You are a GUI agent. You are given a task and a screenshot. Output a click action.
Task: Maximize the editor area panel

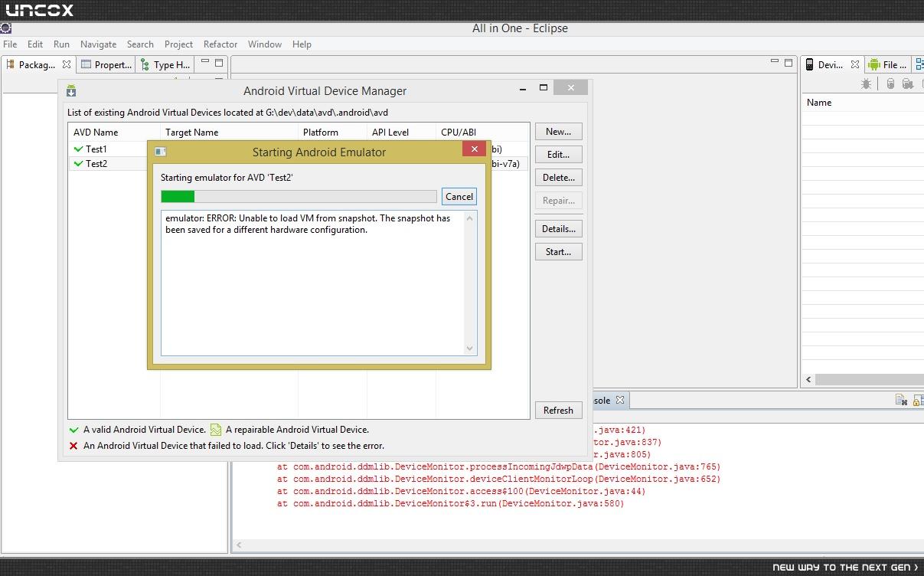click(x=788, y=62)
